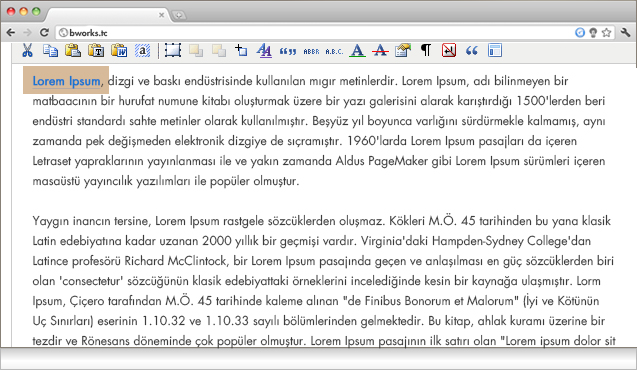Screen dimensions: 637x370
Task: Click the insertion green-underlined A icon
Action: click(x=357, y=51)
